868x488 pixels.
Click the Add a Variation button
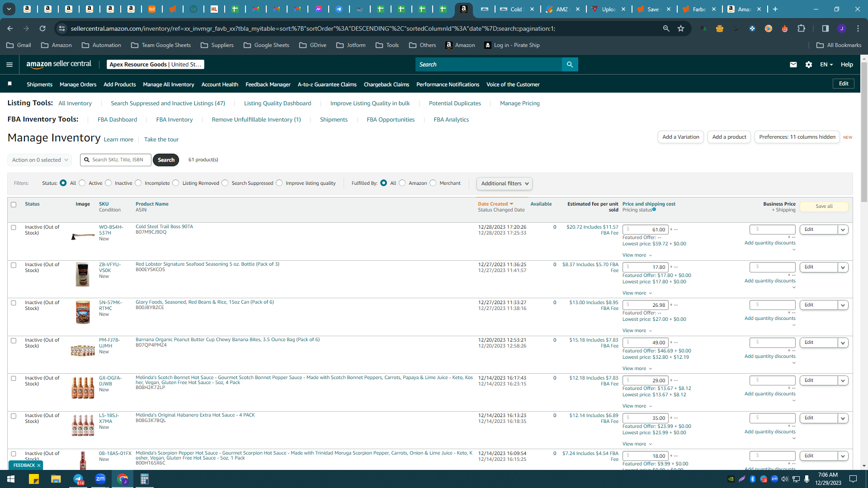click(x=681, y=137)
